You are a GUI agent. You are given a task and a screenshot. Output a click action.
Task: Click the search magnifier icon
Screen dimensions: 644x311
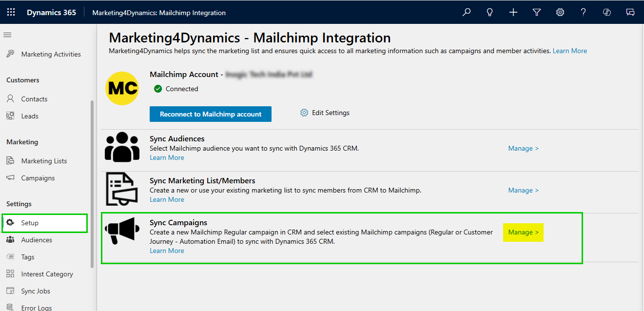click(x=466, y=12)
